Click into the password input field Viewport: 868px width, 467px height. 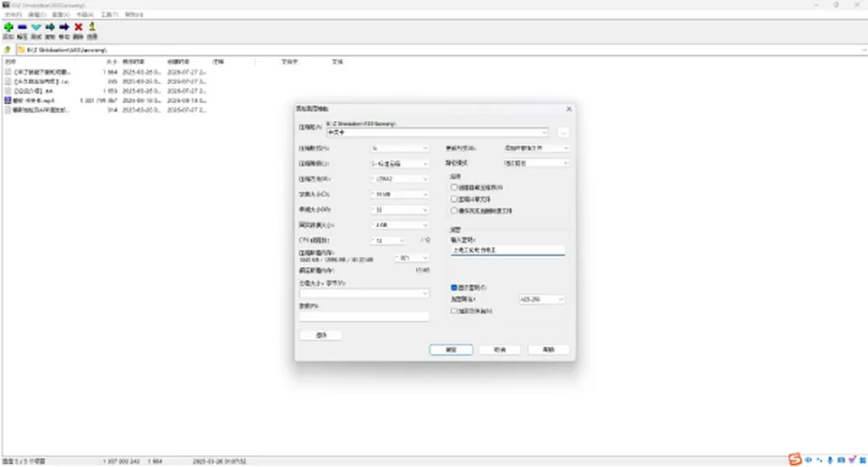tap(507, 251)
